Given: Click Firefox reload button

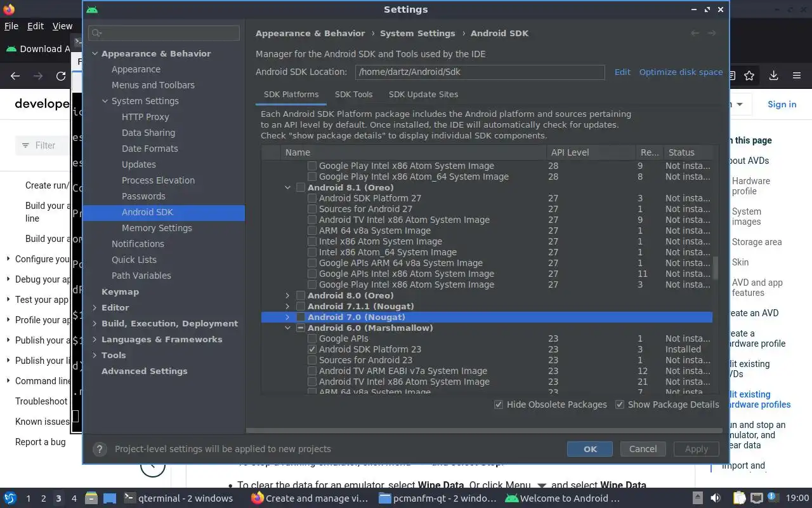Looking at the screenshot, I should tap(61, 76).
